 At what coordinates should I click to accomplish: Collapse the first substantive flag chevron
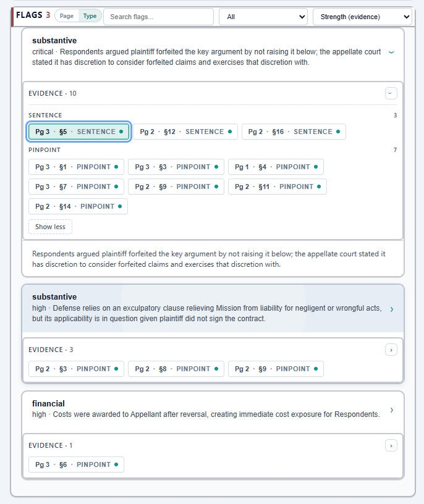click(391, 52)
